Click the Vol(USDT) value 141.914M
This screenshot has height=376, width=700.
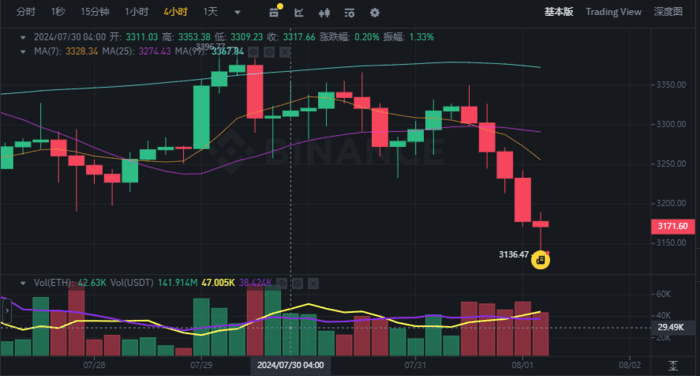(178, 283)
